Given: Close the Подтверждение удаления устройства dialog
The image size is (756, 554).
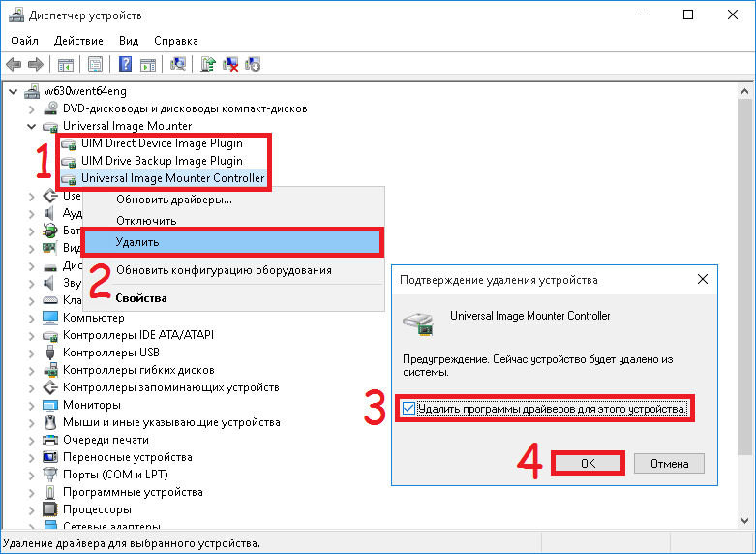Looking at the screenshot, I should tap(703, 279).
